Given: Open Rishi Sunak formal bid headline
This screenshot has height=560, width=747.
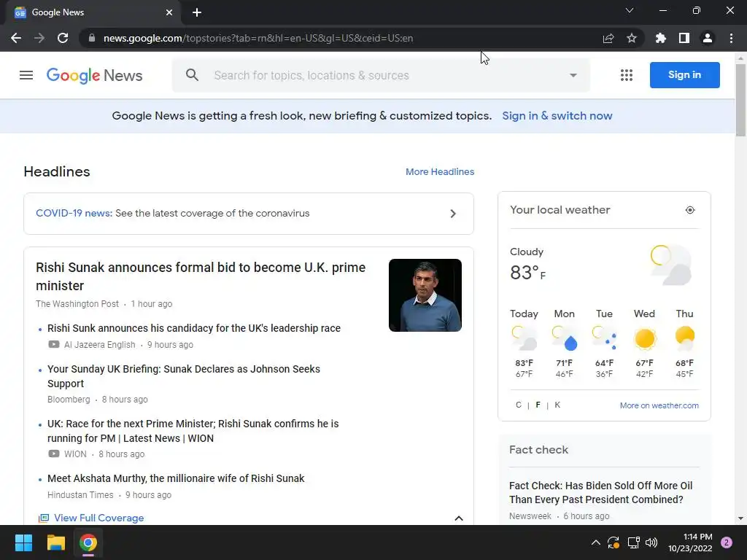Looking at the screenshot, I should click(201, 276).
